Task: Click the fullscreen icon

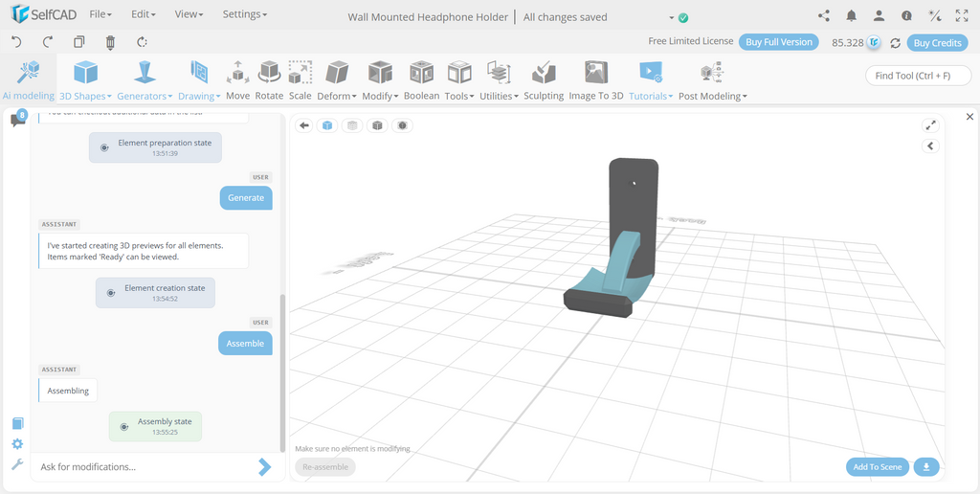Action: point(961,16)
